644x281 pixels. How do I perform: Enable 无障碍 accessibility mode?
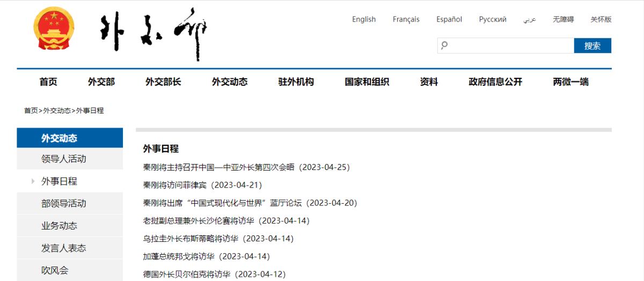tap(563, 19)
